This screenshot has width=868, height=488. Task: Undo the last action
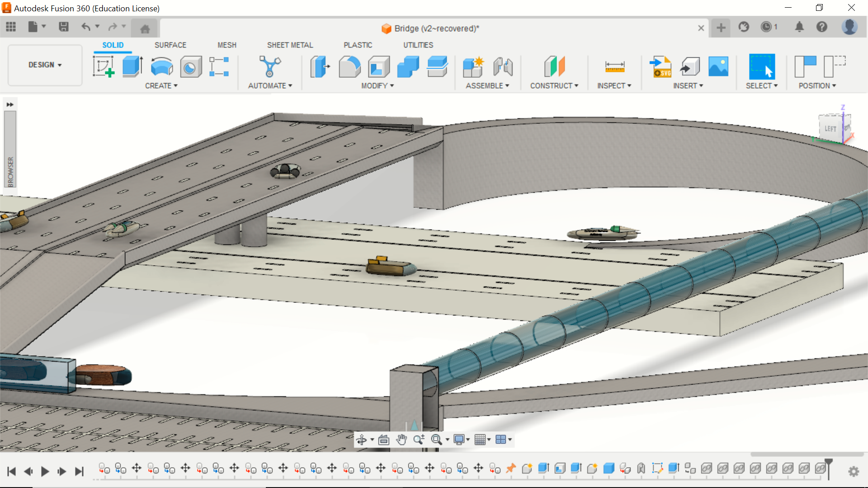(x=86, y=27)
